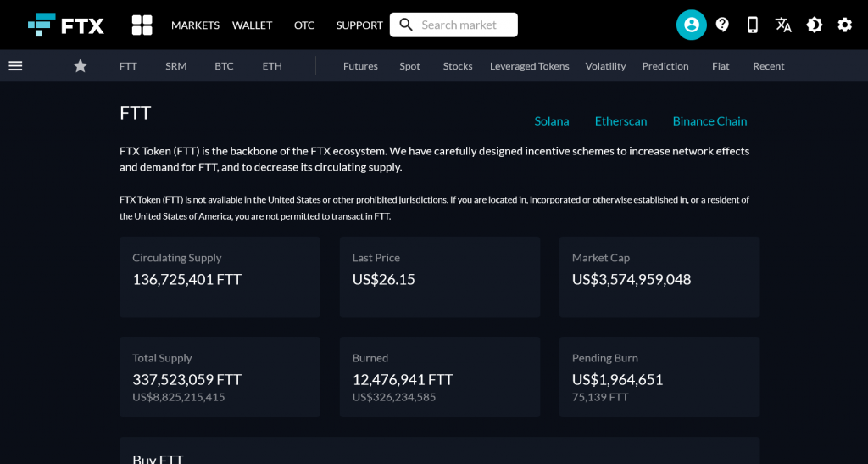
Task: Open the MARKETS menu
Action: pos(196,25)
